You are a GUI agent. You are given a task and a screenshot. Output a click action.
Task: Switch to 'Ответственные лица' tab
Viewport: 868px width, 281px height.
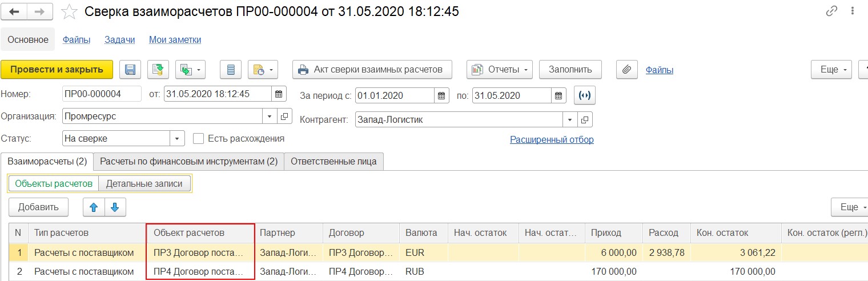[x=333, y=162]
